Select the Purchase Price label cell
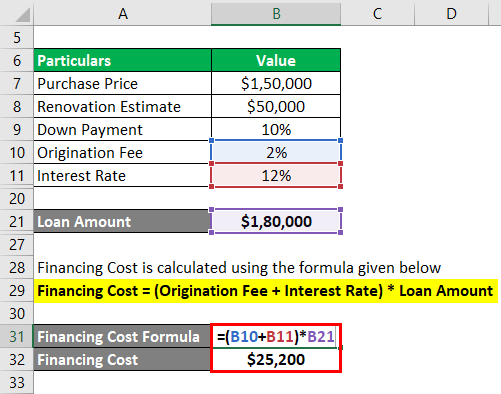The height and width of the screenshot is (394, 501). pyautogui.click(x=123, y=83)
